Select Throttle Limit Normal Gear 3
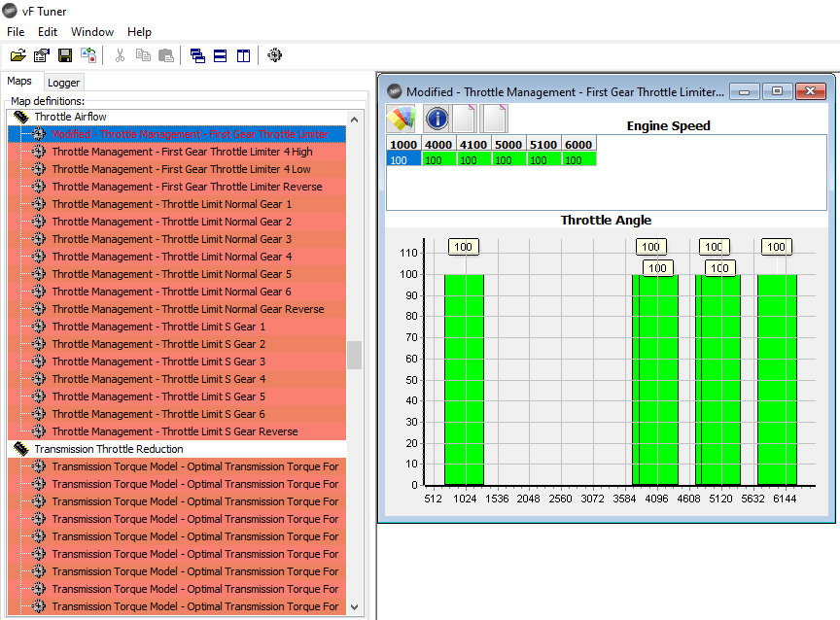840x620 pixels. click(172, 239)
